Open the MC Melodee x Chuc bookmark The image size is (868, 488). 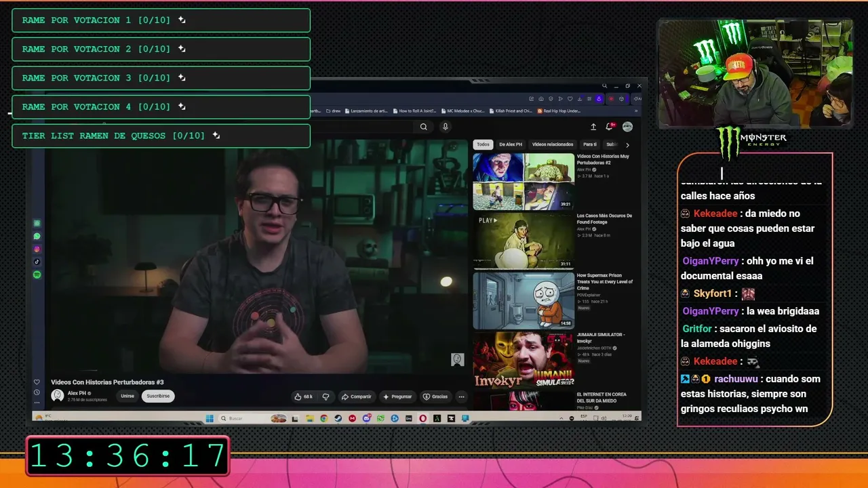pyautogui.click(x=462, y=110)
